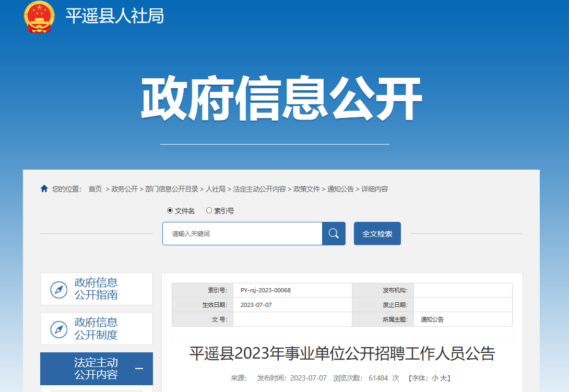Go to 首页 in breadcrumb
Screen dimensions: 569x392
[95, 189]
